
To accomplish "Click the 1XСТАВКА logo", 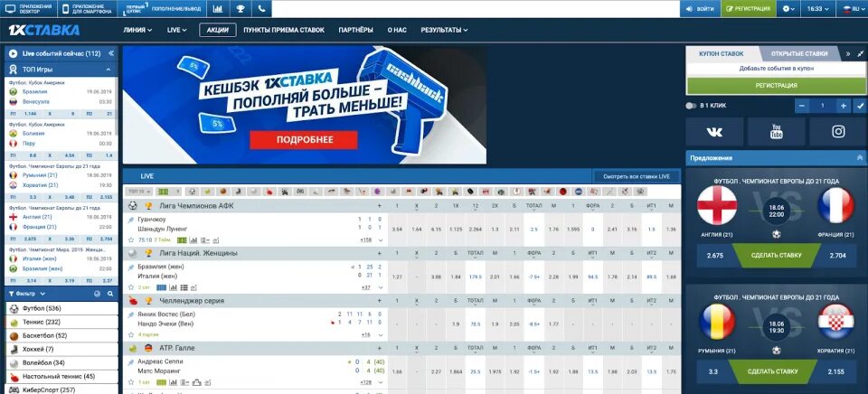I will coord(43,31).
